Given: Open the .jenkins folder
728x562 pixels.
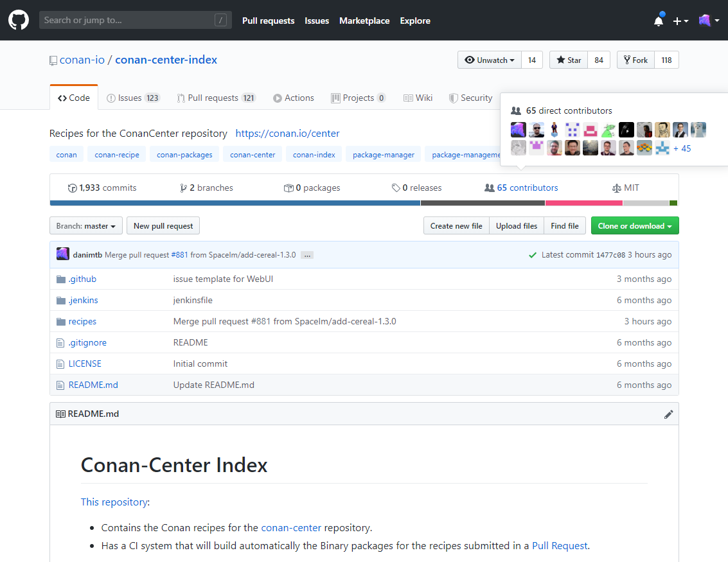Looking at the screenshot, I should 84,300.
